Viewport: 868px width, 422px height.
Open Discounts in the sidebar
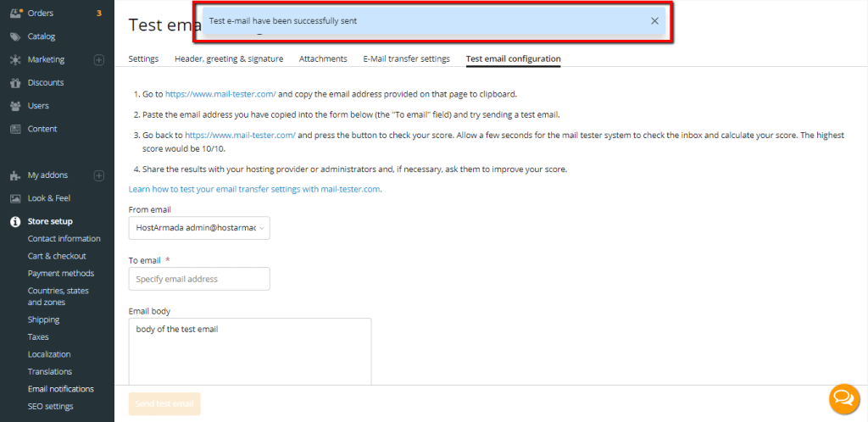[x=46, y=83]
